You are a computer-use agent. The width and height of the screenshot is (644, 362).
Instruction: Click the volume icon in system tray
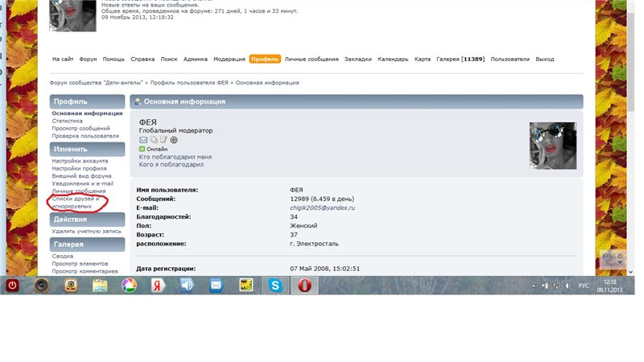pyautogui.click(x=568, y=286)
